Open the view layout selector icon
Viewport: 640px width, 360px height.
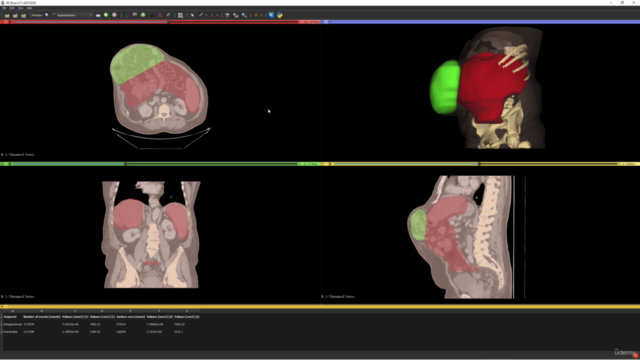pyautogui.click(x=180, y=15)
